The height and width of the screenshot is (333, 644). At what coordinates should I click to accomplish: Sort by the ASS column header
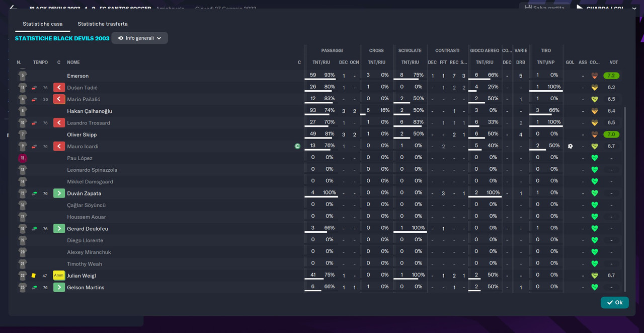coord(583,62)
